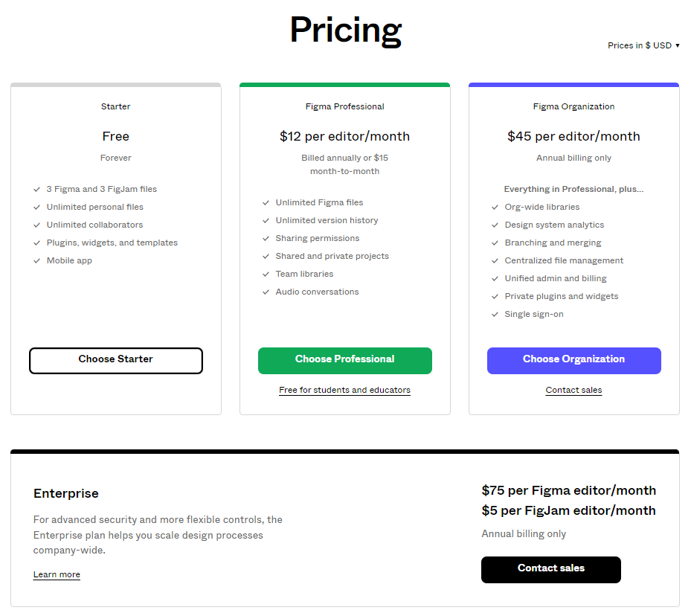Image resolution: width=691 pixels, height=616 pixels.
Task: Learn more about the Enterprise plan
Action: (x=57, y=574)
